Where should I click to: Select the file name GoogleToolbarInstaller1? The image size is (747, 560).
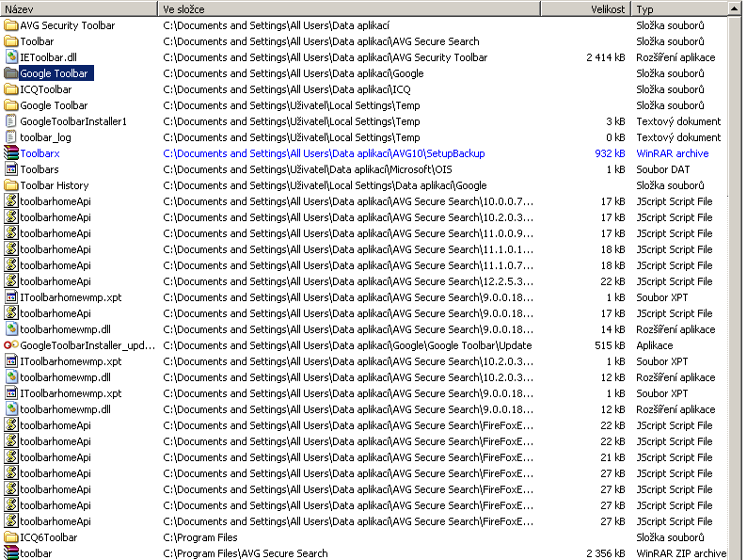(73, 121)
